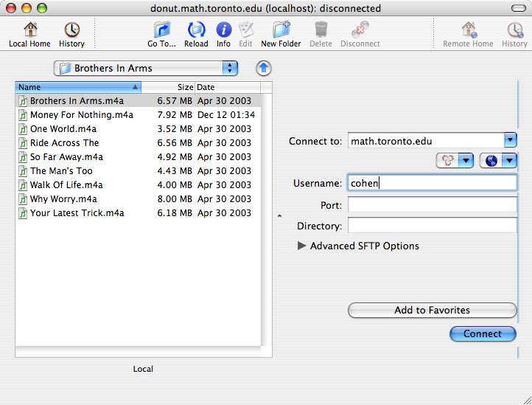532x405 pixels.
Task: Open Bonjour dropdown arrow
Action: pyautogui.click(x=466, y=160)
